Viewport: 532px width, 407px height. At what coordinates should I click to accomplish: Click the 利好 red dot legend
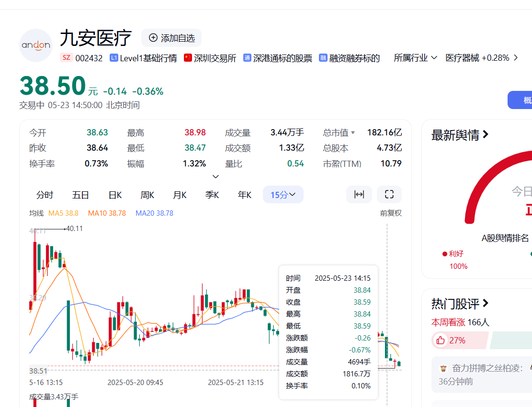(444, 254)
